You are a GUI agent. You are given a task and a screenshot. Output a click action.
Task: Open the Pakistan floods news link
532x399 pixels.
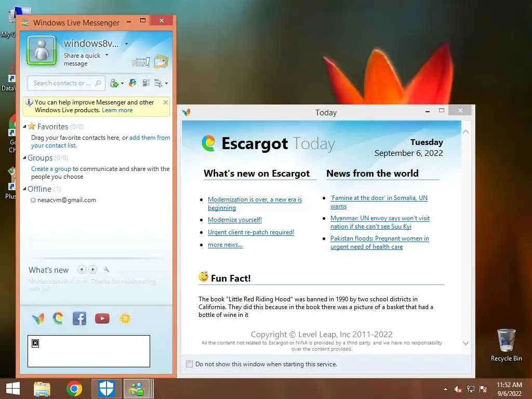tap(380, 243)
